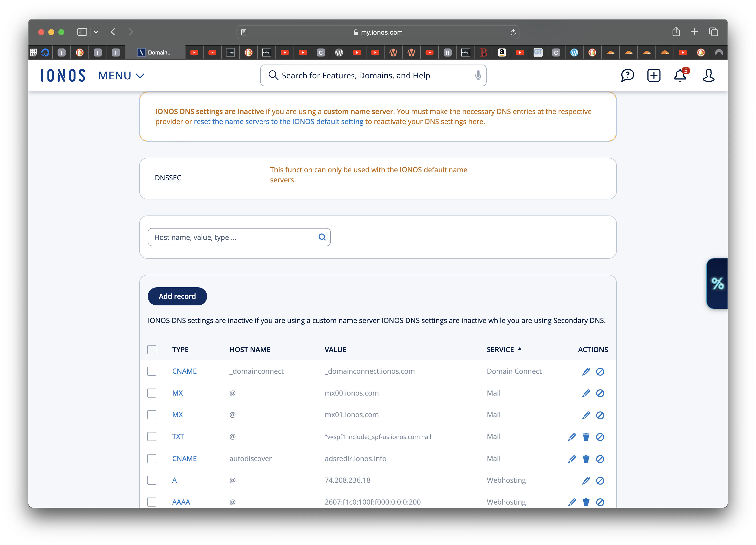Click the value adsredir.ionos.info

point(355,458)
